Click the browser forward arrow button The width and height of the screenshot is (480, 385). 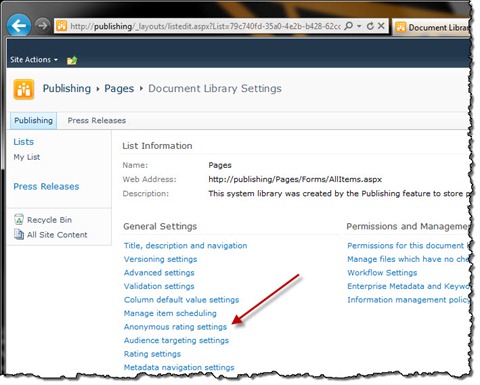[42, 25]
